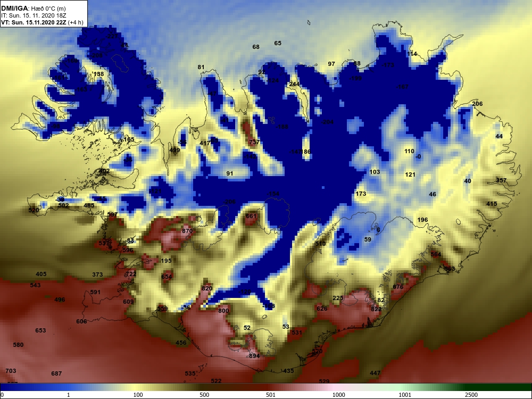Click the value 81 off the north coast

pos(201,67)
